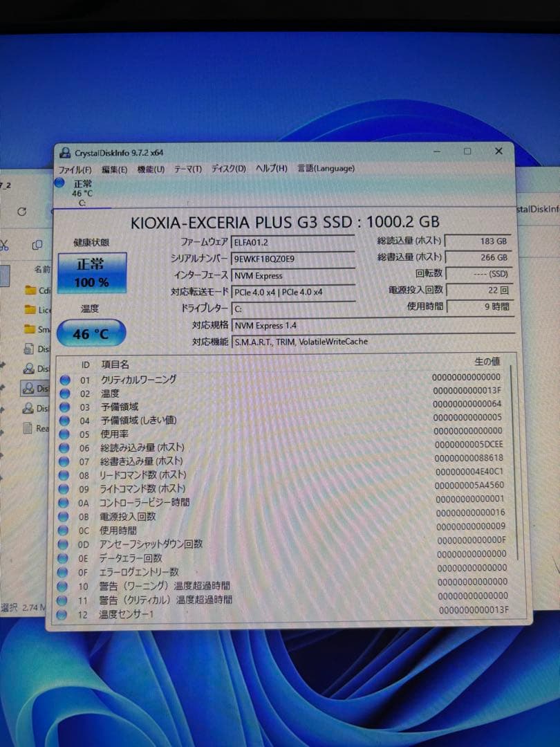The height and width of the screenshot is (747, 560).
Task: Click the CrystalDiskInfo title bar icon
Action: [x=65, y=151]
